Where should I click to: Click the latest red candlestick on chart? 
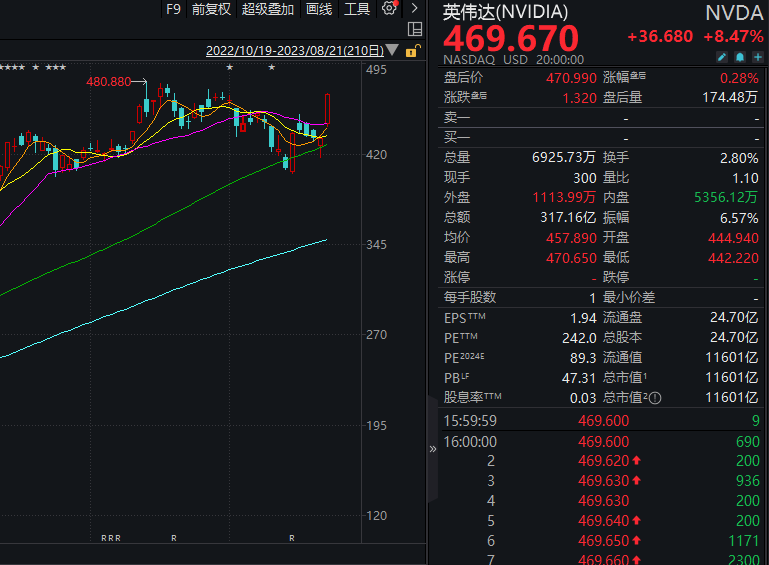pos(327,109)
